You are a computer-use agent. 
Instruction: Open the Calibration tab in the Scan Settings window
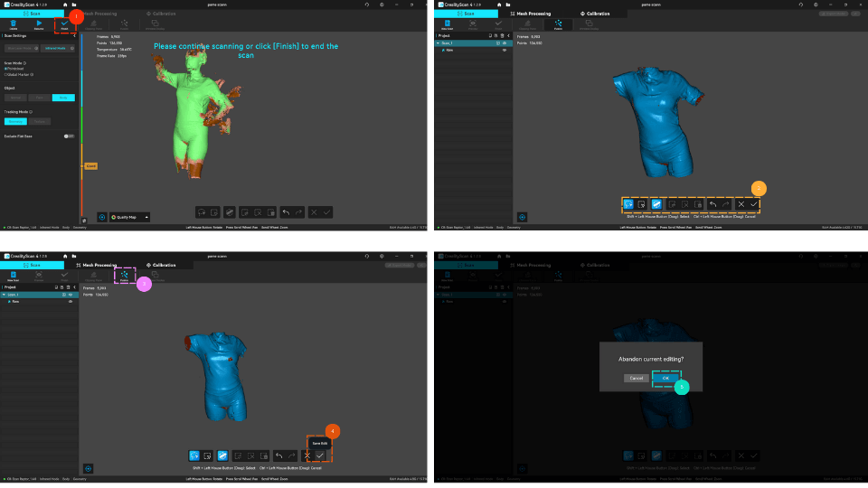click(161, 14)
